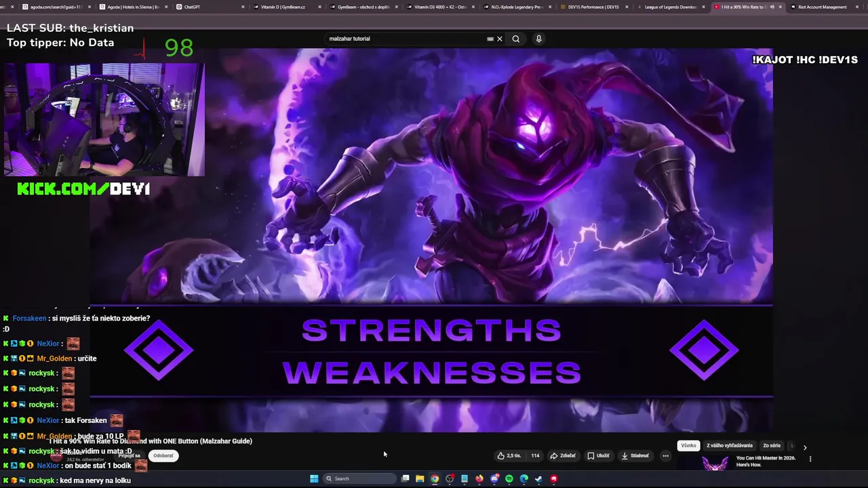Select the Z vášho vyhľadávania filter chip

click(730, 445)
